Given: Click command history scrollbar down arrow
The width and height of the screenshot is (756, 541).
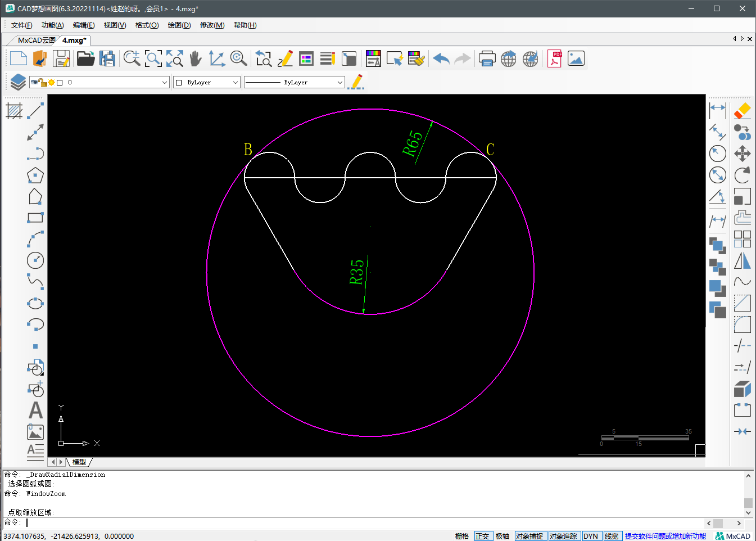Looking at the screenshot, I should pos(748,512).
